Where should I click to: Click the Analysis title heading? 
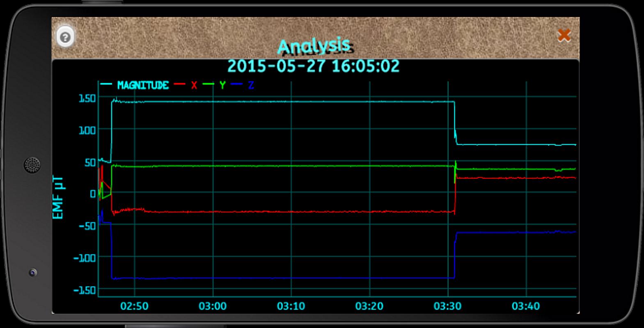314,46
